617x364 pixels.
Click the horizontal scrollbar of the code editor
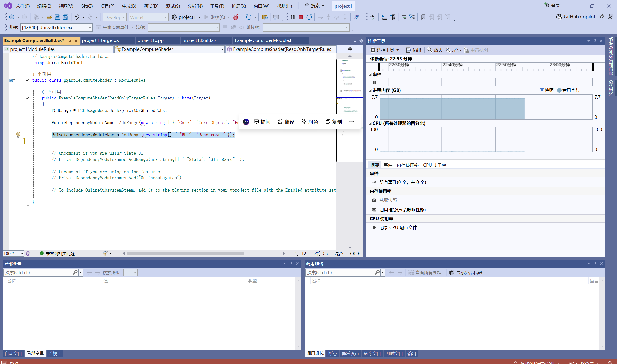185,253
